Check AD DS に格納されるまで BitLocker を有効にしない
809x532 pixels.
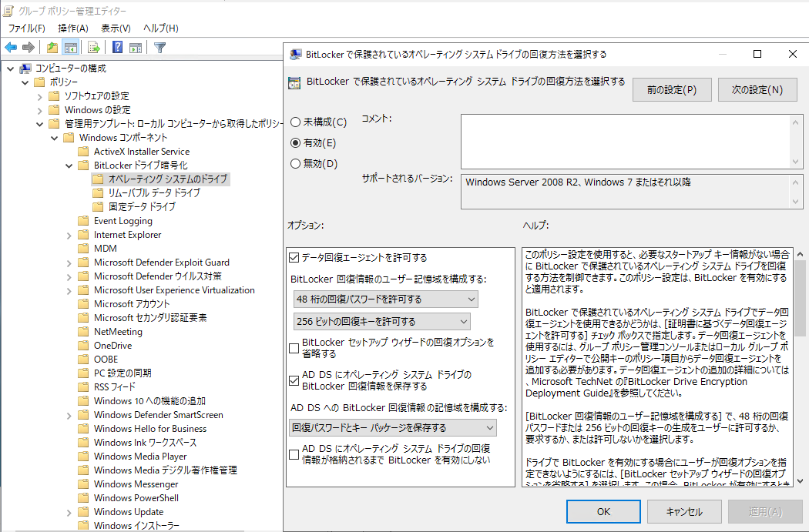click(294, 455)
